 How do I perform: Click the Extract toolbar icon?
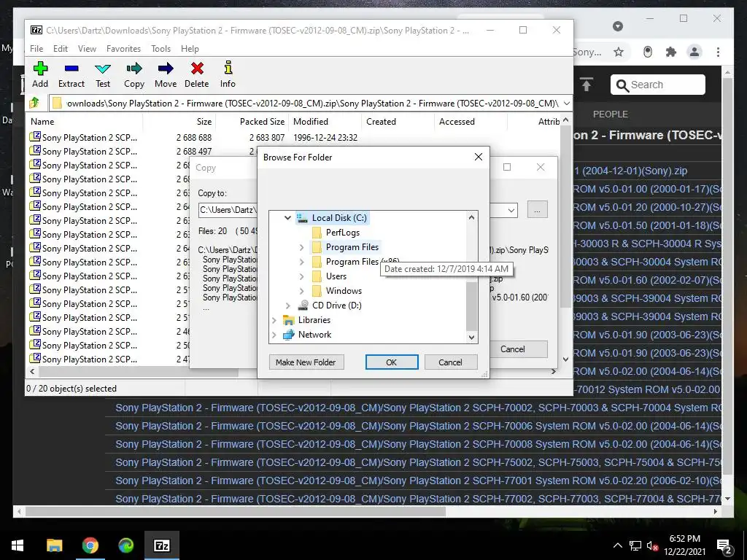coord(71,75)
